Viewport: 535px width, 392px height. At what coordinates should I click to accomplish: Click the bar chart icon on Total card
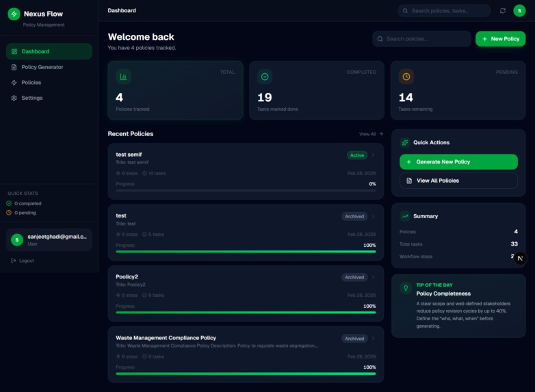coord(123,77)
